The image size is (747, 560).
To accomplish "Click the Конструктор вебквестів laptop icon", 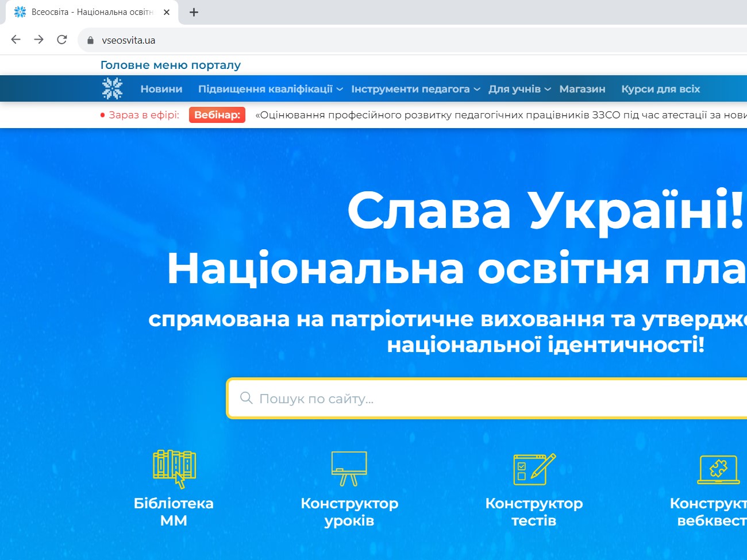I will point(718,469).
